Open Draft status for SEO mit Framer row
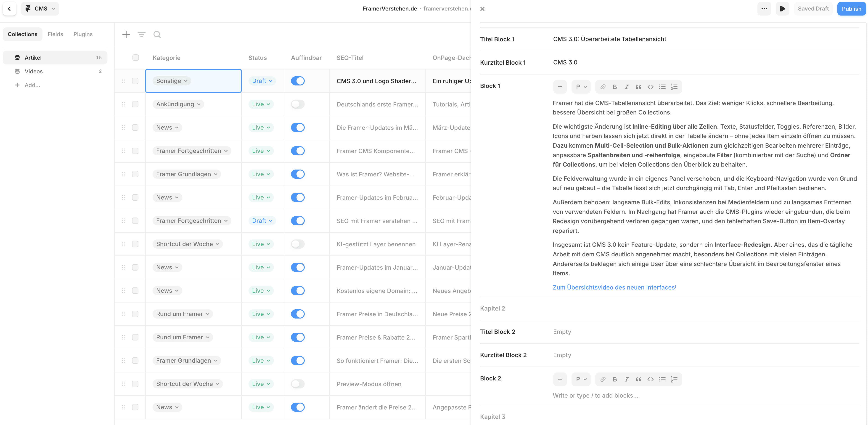The height and width of the screenshot is (425, 868). point(262,221)
